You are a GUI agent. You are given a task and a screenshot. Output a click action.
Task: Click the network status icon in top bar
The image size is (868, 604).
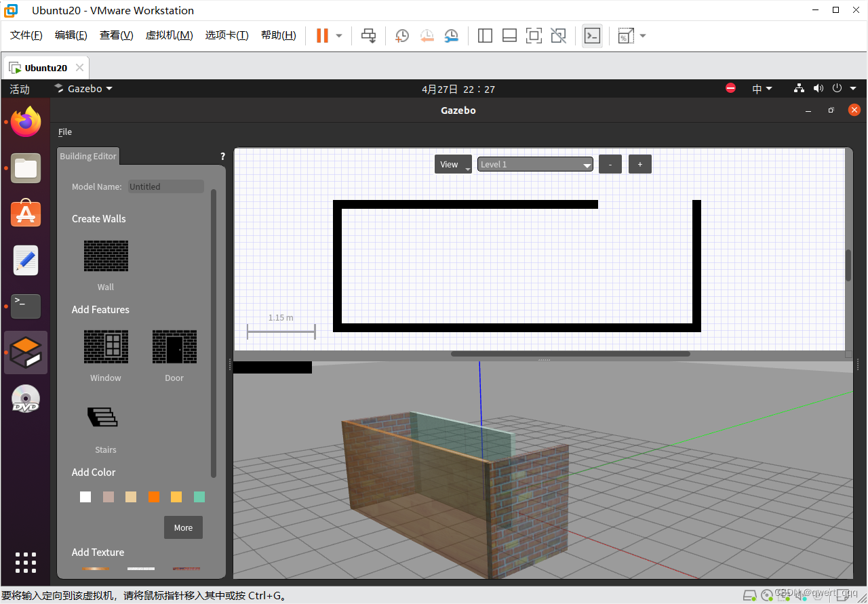[x=799, y=89]
